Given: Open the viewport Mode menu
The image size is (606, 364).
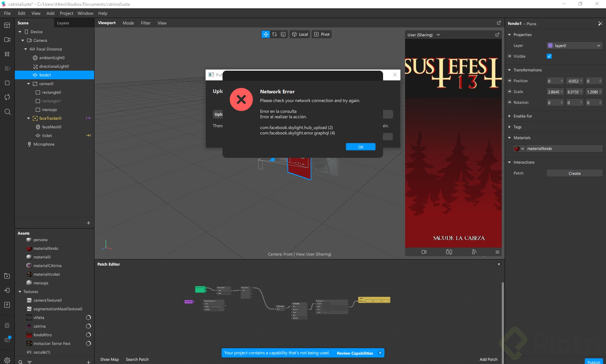Looking at the screenshot, I should click(128, 23).
